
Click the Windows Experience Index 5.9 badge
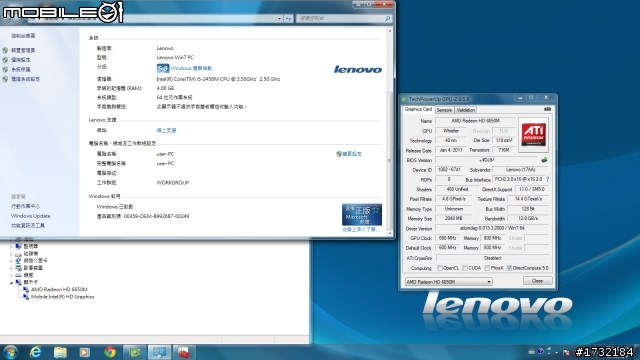click(x=162, y=68)
